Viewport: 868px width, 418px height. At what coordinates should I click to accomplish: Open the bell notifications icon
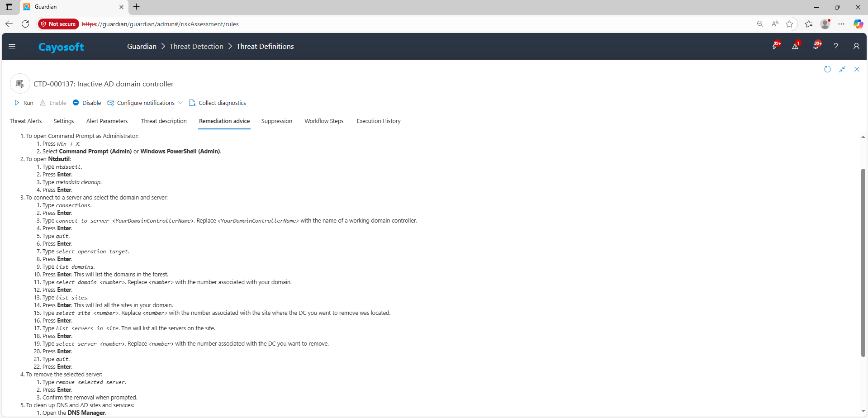tap(816, 46)
